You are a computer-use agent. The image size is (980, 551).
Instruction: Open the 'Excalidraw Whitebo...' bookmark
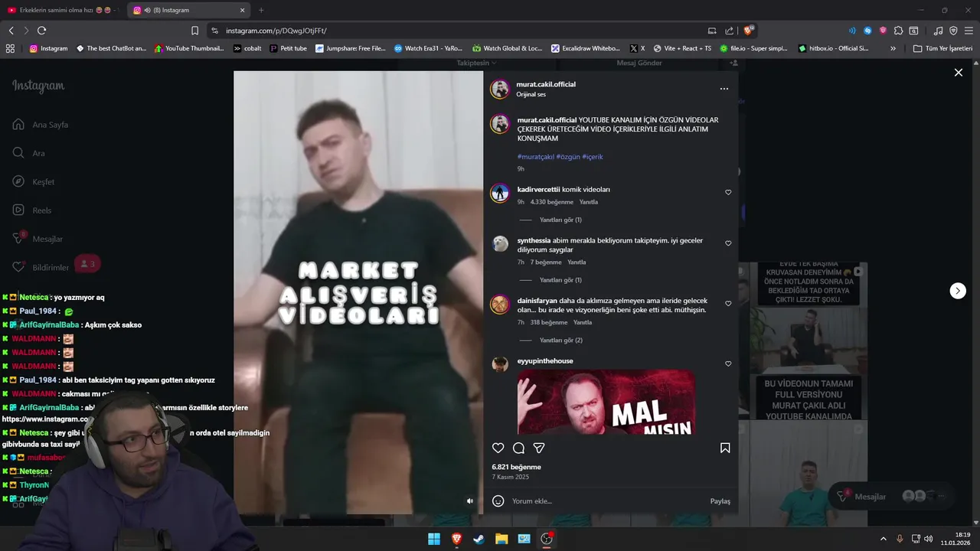tap(585, 48)
